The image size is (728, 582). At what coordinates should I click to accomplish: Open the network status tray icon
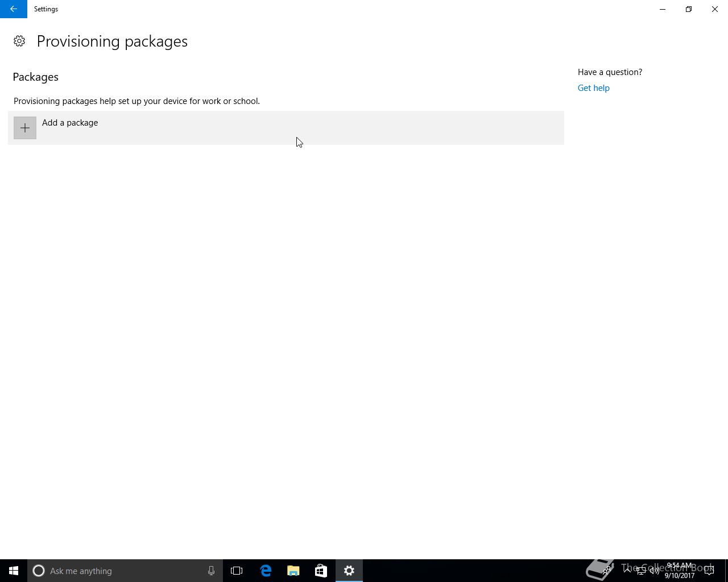(x=641, y=571)
